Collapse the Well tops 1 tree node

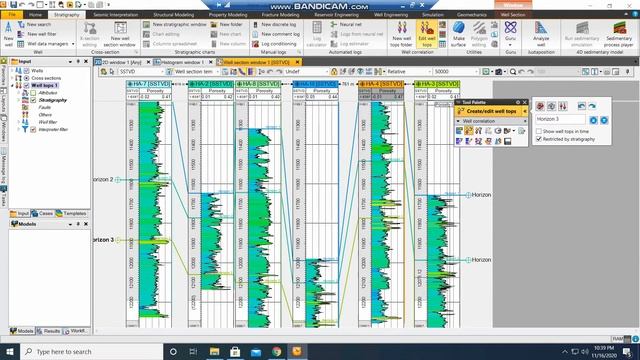pyautogui.click(x=12, y=85)
